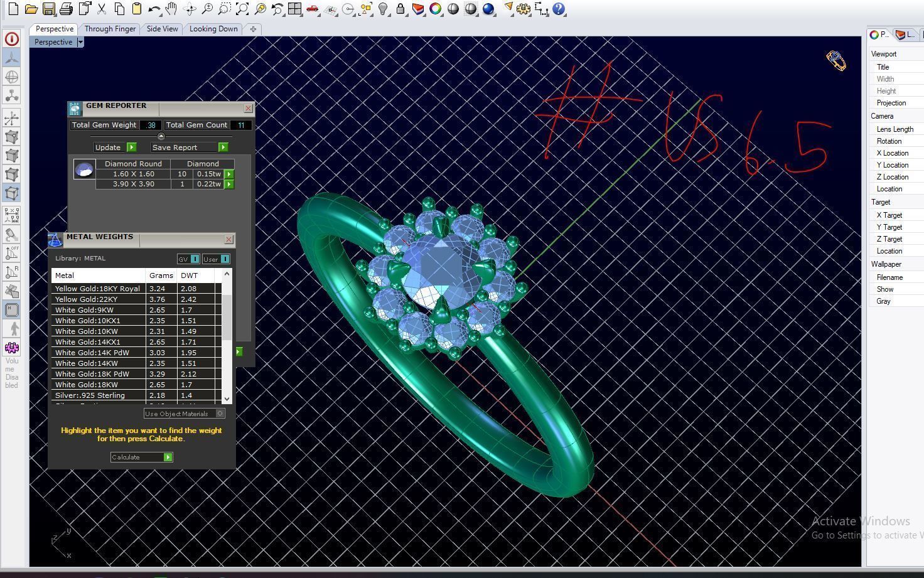
Task: Print using the printer icon
Action: coord(66,9)
